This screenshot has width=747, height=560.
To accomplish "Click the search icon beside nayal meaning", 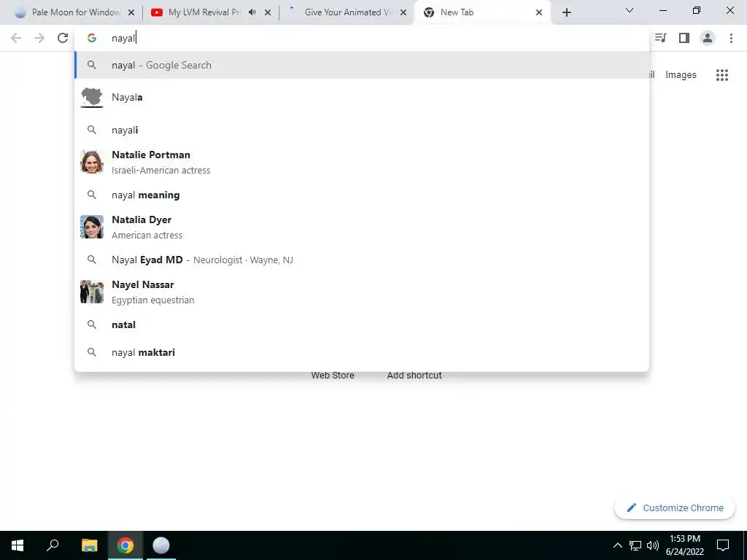I will 92,195.
